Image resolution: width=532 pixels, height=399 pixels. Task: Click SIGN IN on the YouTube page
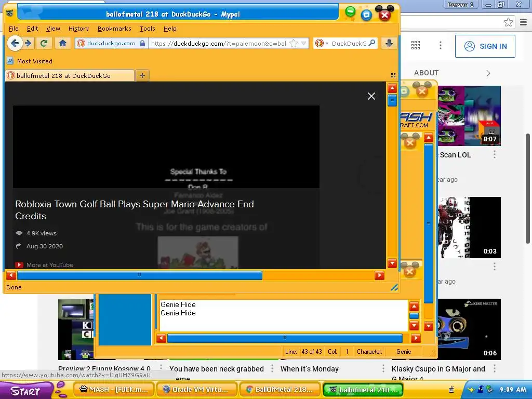tap(485, 46)
